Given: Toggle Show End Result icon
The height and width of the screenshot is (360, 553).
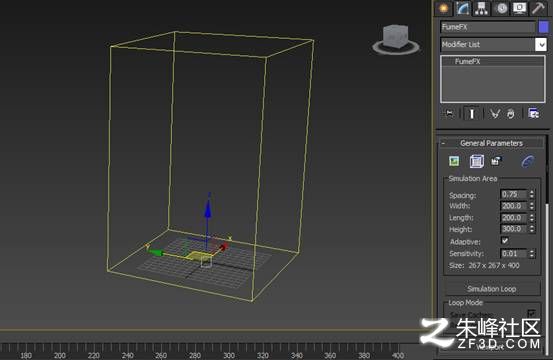Looking at the screenshot, I should pyautogui.click(x=472, y=114).
